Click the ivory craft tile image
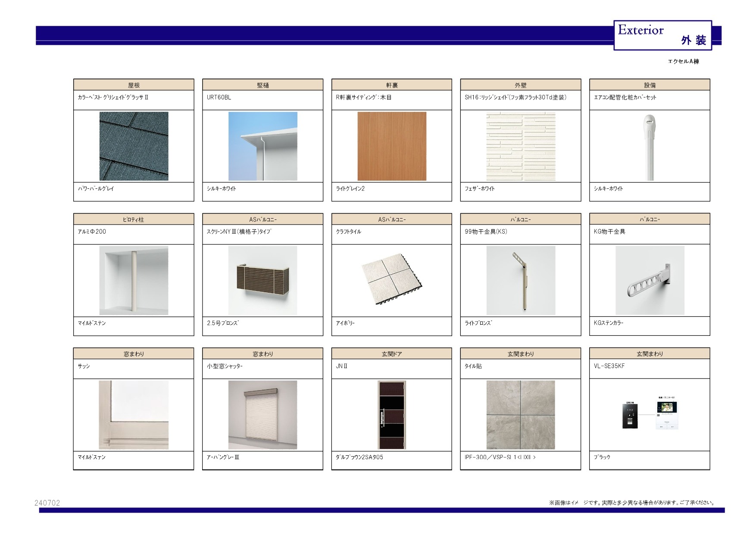756x535 pixels. coord(392,280)
